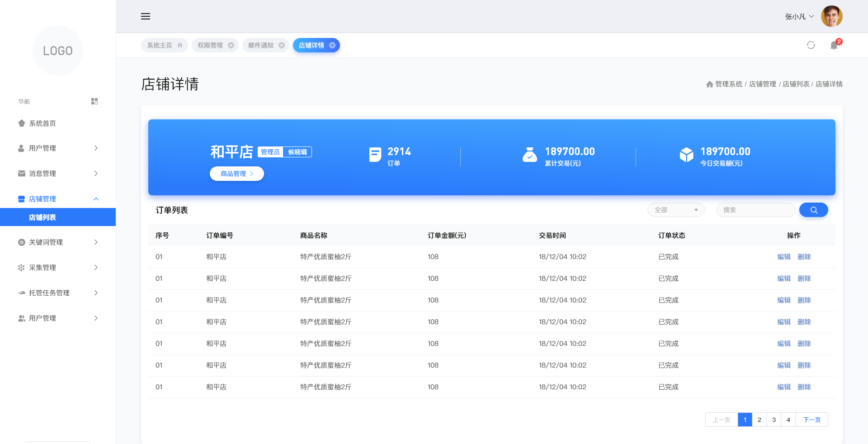This screenshot has width=868, height=444.
Task: Switch to the 邮件通知 tab
Action: tap(266, 45)
